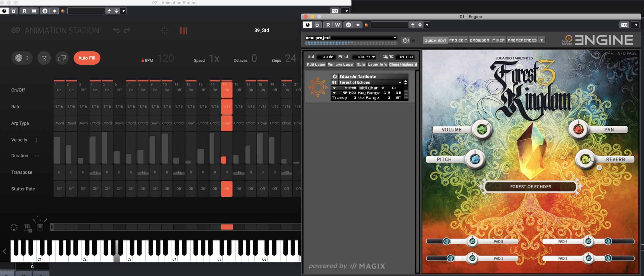Click the Layer Info button
Image resolution: width=644 pixels, height=276 pixels.
[377, 65]
